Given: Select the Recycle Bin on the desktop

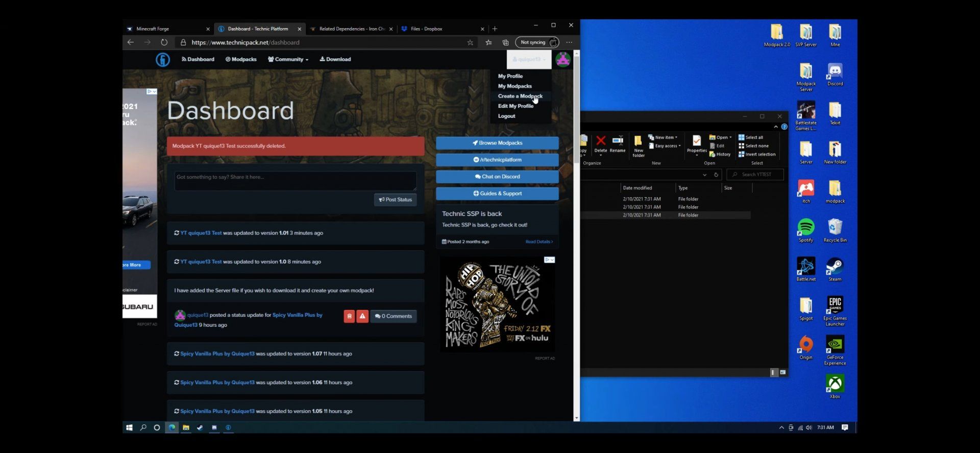Looking at the screenshot, I should [x=835, y=231].
